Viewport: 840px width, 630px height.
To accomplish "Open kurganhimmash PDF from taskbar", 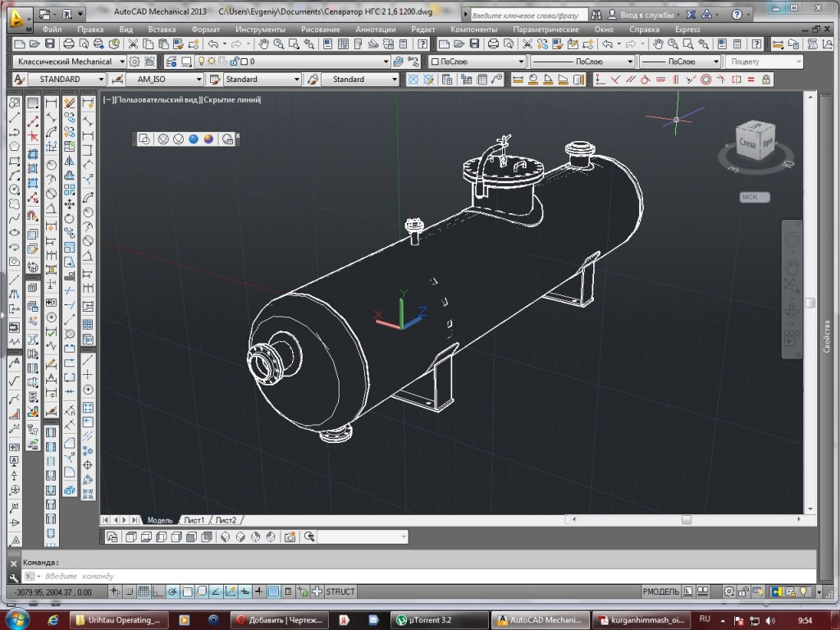I will point(641,620).
